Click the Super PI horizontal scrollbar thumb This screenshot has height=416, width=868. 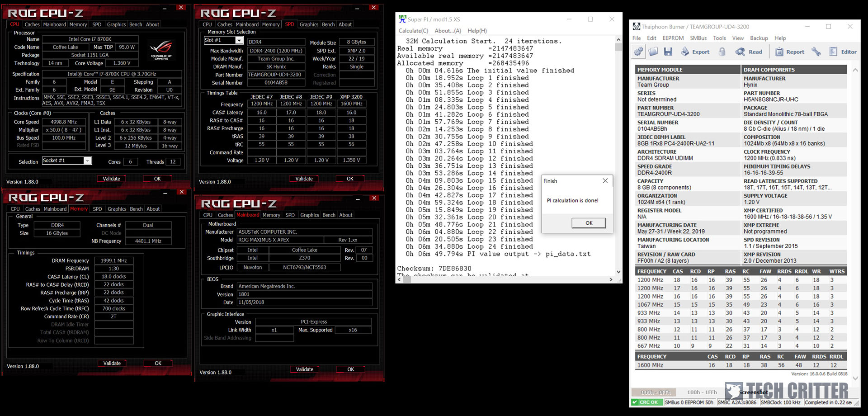[407, 279]
